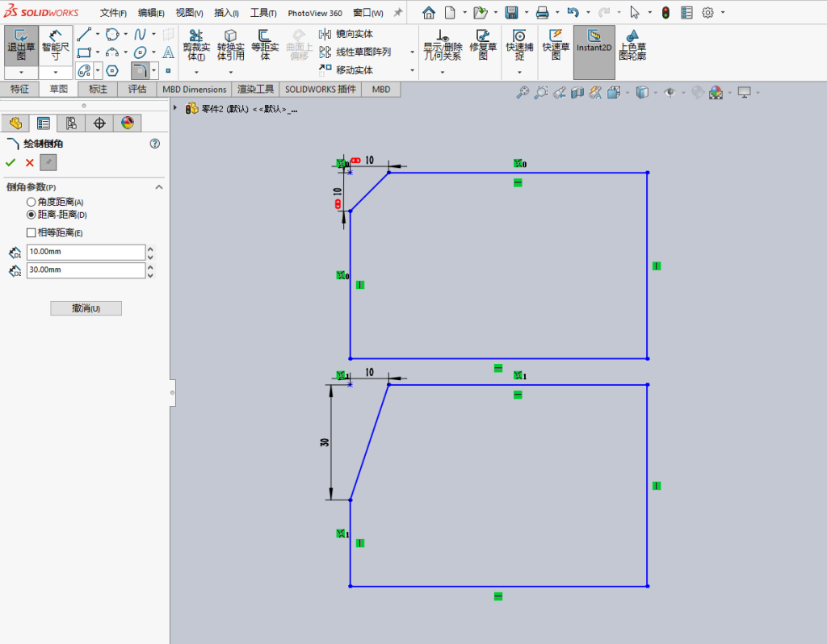Image resolution: width=827 pixels, height=644 pixels.
Task: Expand the Smart Dimension dropdown arrow
Action: 56,72
